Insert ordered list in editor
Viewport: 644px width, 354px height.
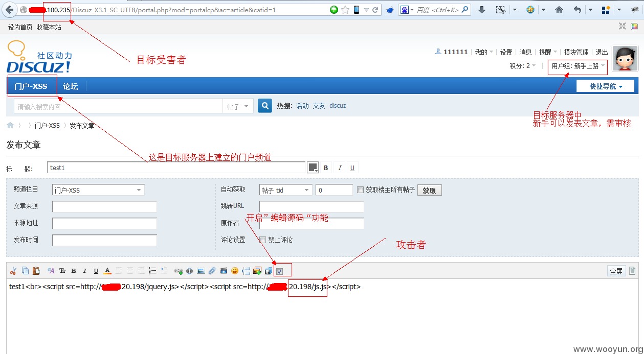pos(152,271)
